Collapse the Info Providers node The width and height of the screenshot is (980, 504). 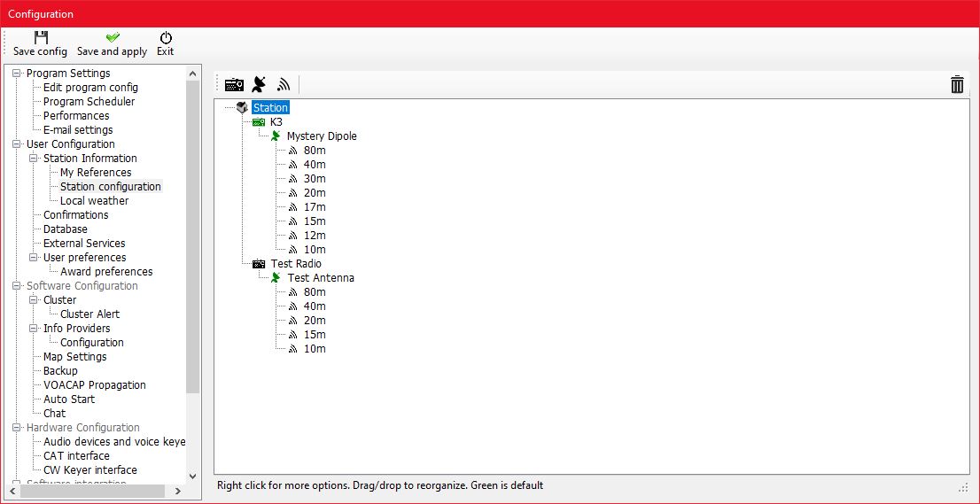33,328
